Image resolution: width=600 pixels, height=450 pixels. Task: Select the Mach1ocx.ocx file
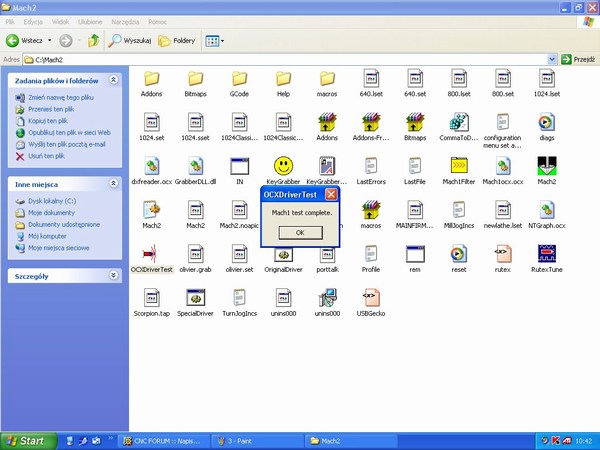(503, 171)
